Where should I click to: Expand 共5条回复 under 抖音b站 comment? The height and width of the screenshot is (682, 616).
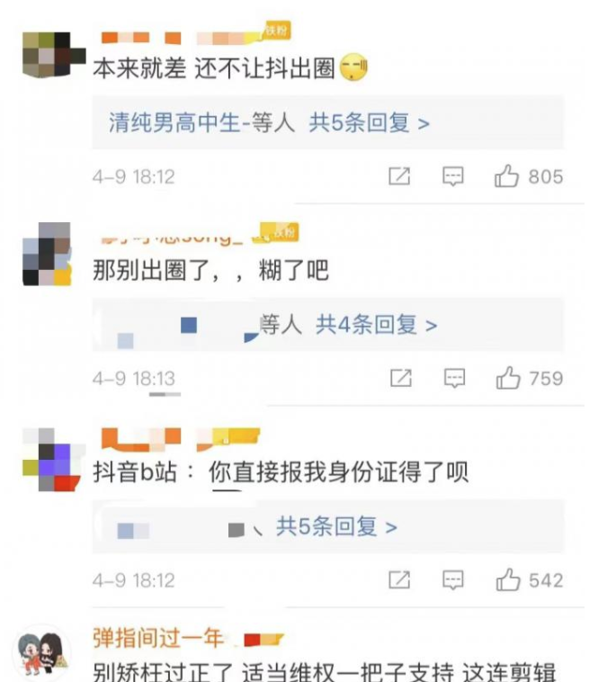tap(336, 526)
